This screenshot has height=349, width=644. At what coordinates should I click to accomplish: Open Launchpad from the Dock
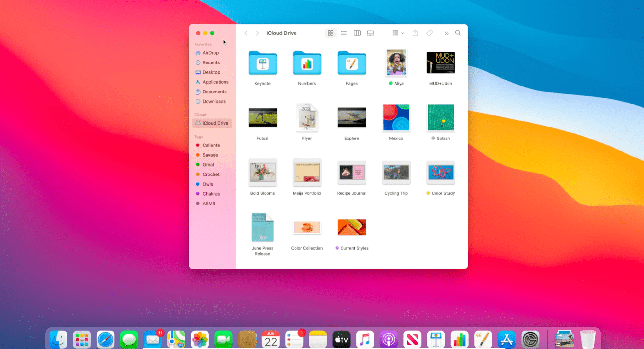82,340
